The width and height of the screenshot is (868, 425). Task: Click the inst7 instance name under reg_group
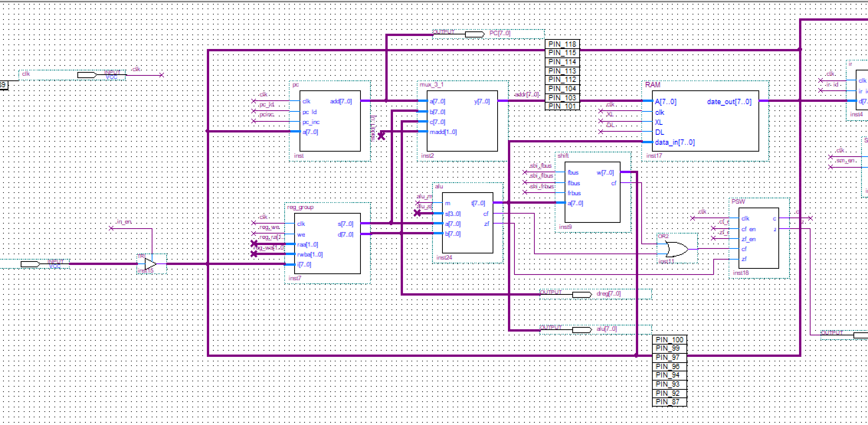[x=295, y=278]
